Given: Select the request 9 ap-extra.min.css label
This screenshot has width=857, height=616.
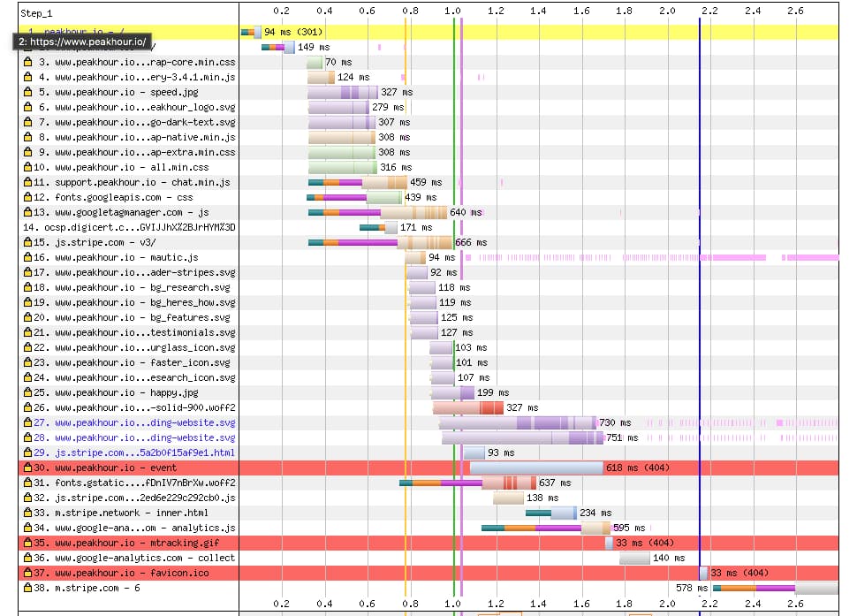Looking at the screenshot, I should (x=137, y=152).
